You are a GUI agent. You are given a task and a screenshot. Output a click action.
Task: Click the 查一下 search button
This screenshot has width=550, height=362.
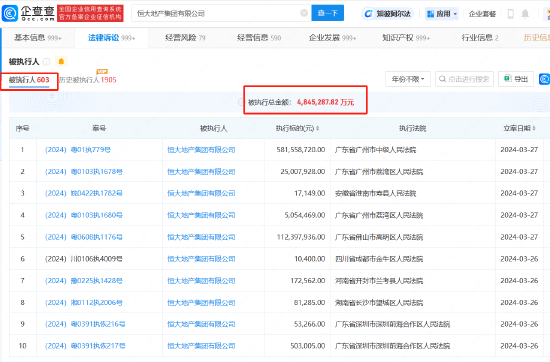pos(328,13)
